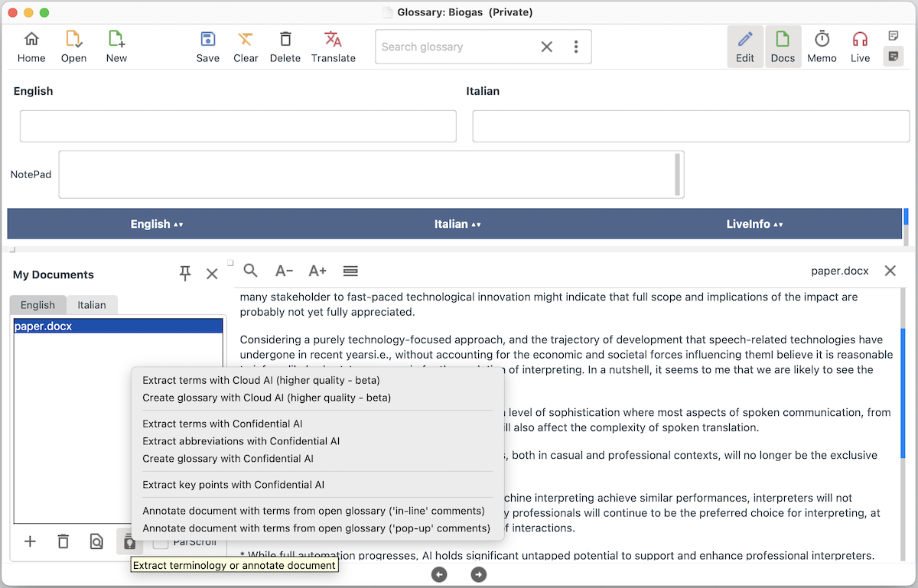Clear the search glossary field

pyautogui.click(x=546, y=47)
